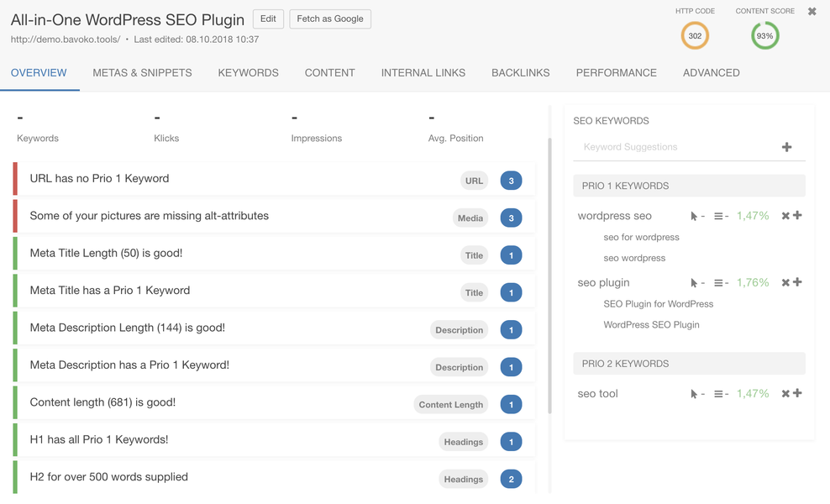Open count badge on 'URL has no Prio 1 Keyword'
This screenshot has width=830, height=504.
511,181
